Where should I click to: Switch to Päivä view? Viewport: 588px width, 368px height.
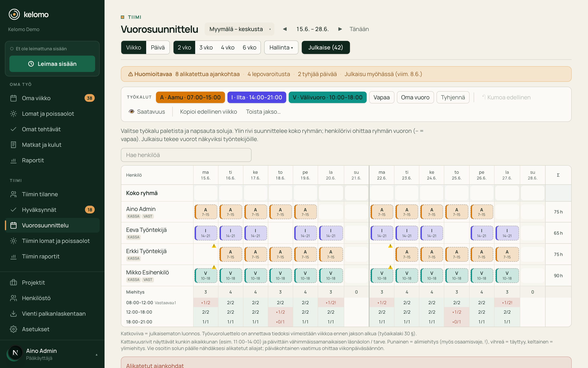click(x=158, y=47)
